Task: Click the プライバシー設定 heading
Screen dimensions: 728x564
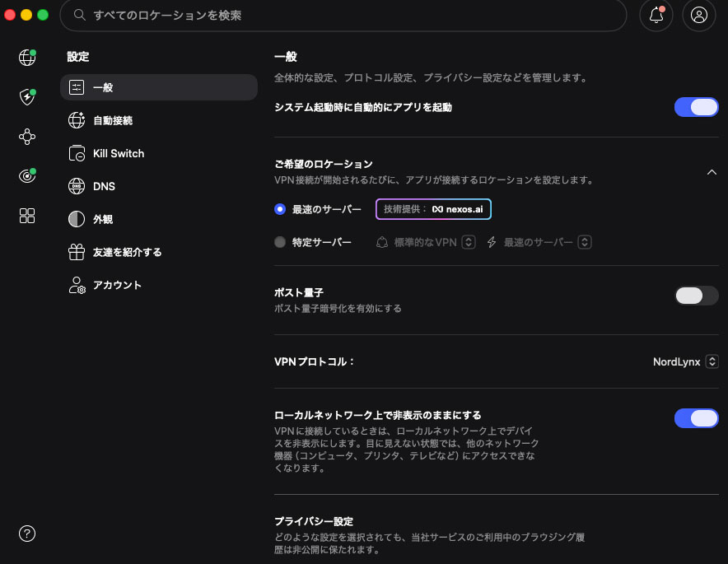Action: (x=314, y=521)
